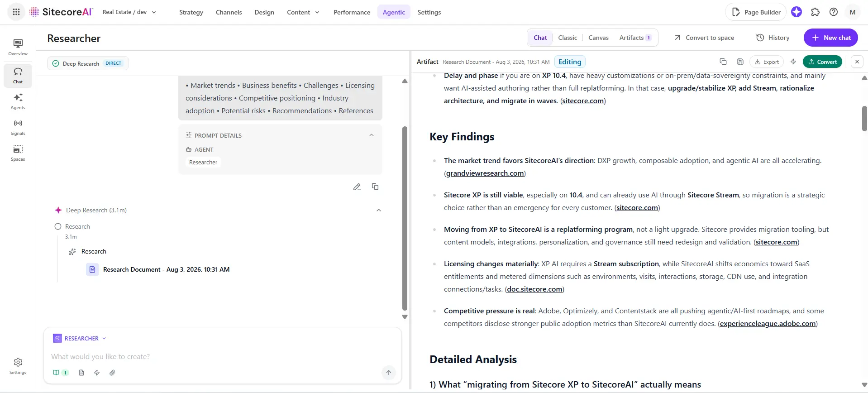
Task: Open Research Document - Aug 3, 2026 artifact
Action: (x=166, y=269)
